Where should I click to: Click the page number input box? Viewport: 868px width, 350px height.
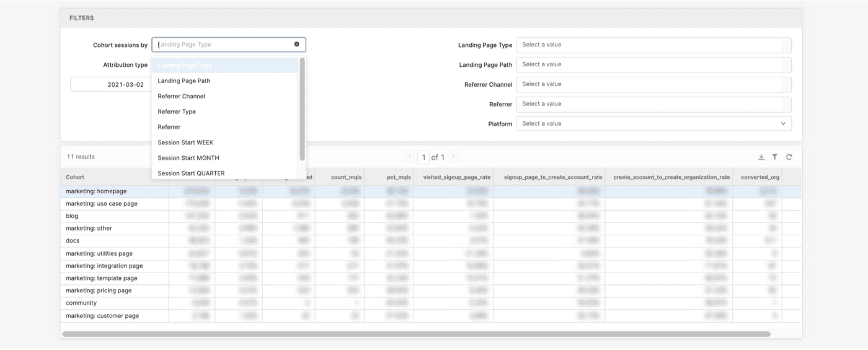(423, 157)
